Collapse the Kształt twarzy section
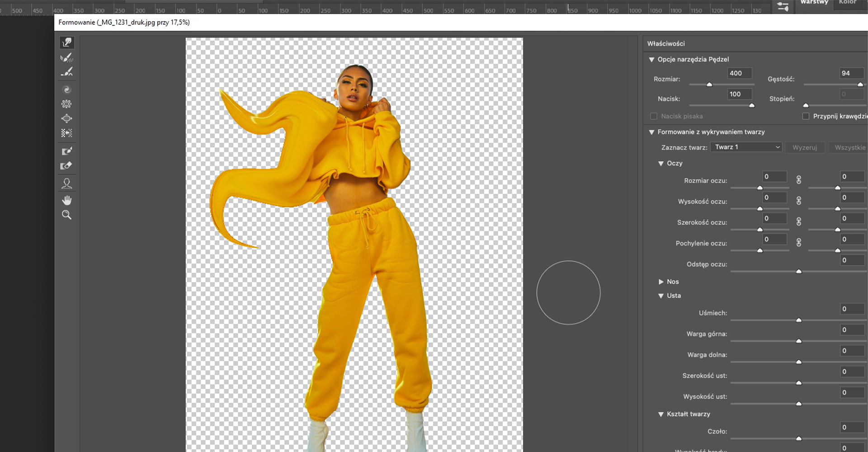 (x=661, y=414)
